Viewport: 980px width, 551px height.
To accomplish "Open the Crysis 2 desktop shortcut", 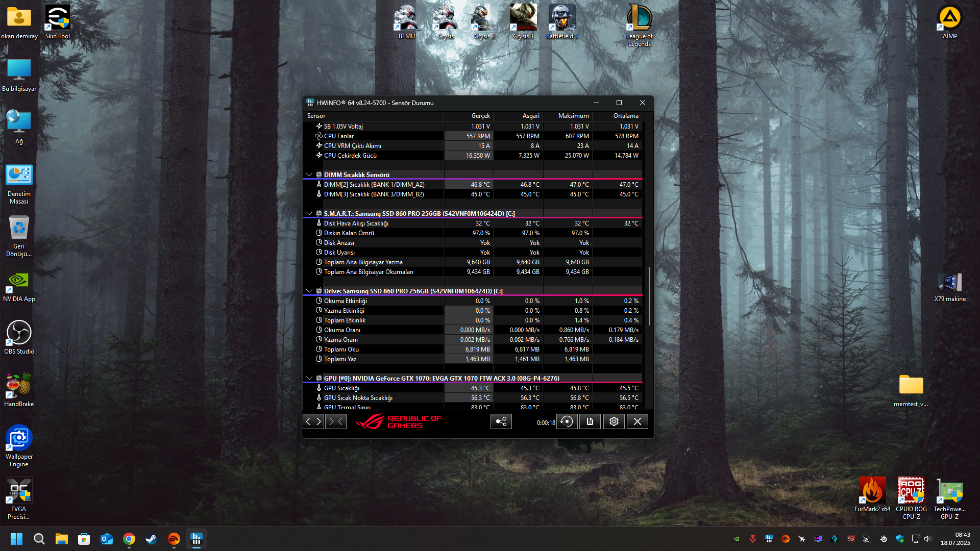I will (x=484, y=22).
